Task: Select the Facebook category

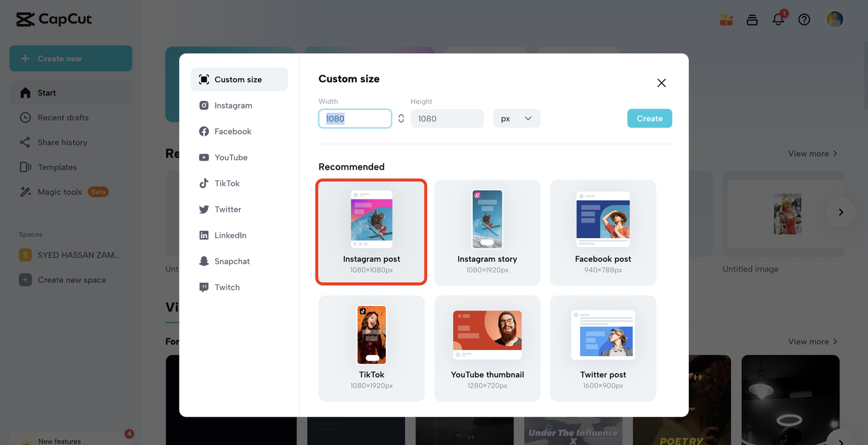Action: 239,131
